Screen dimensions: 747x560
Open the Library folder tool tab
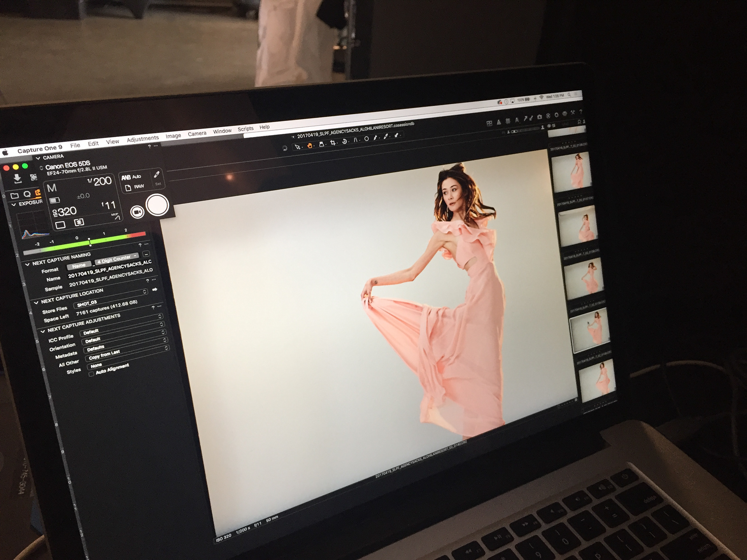point(15,195)
